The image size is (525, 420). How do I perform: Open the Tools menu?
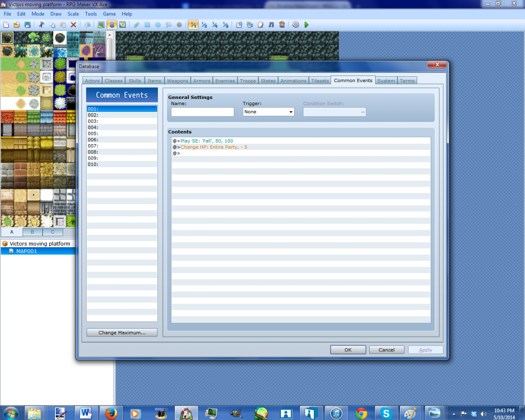91,14
